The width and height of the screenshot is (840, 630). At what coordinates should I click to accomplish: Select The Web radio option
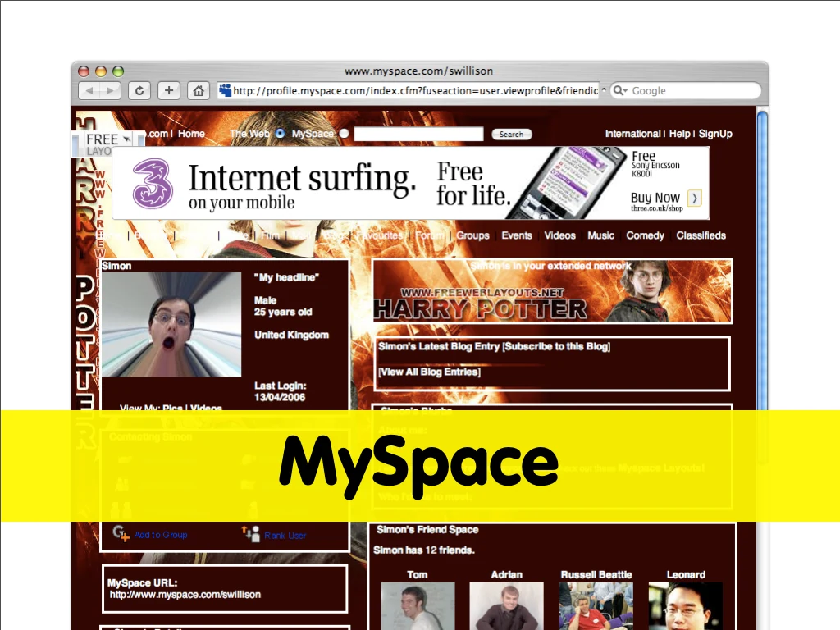click(x=281, y=134)
